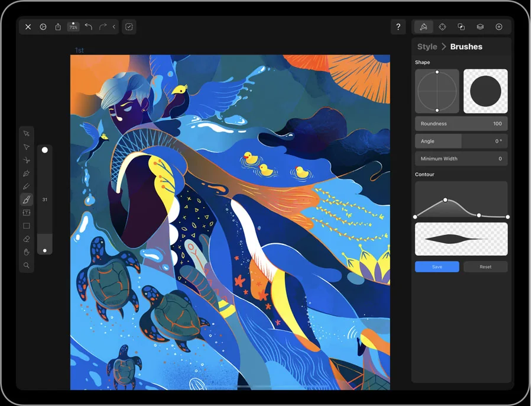Open the Zoom magnifier tool
532x406 pixels.
(x=27, y=265)
